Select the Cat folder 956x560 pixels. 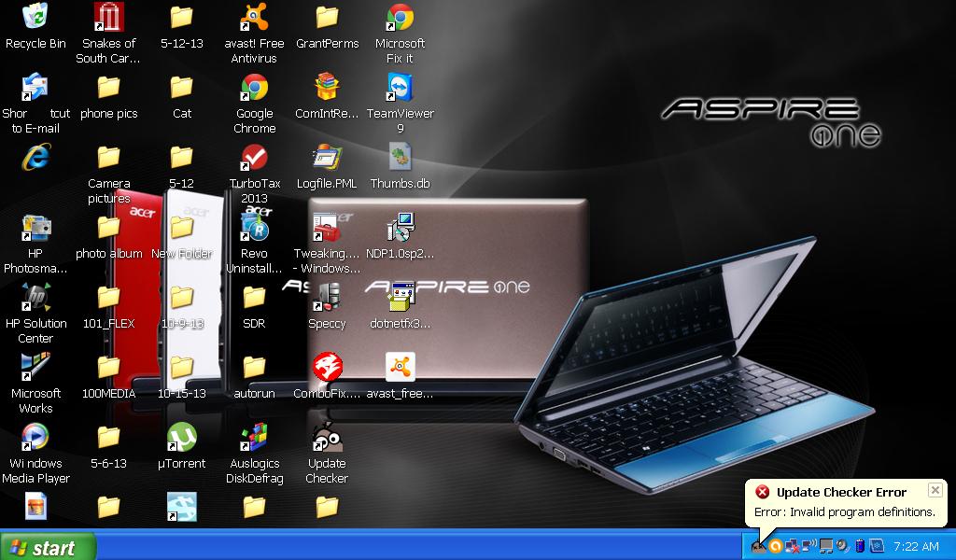pos(182,87)
